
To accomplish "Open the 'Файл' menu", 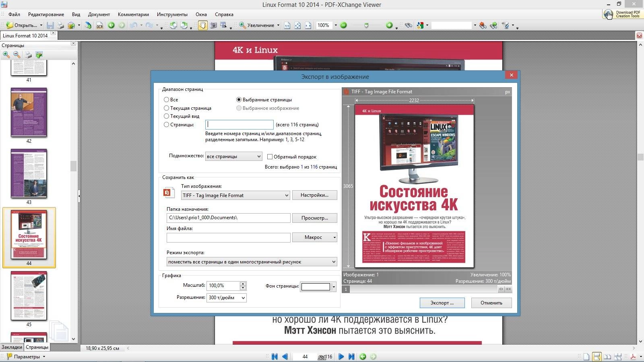I will (x=14, y=14).
